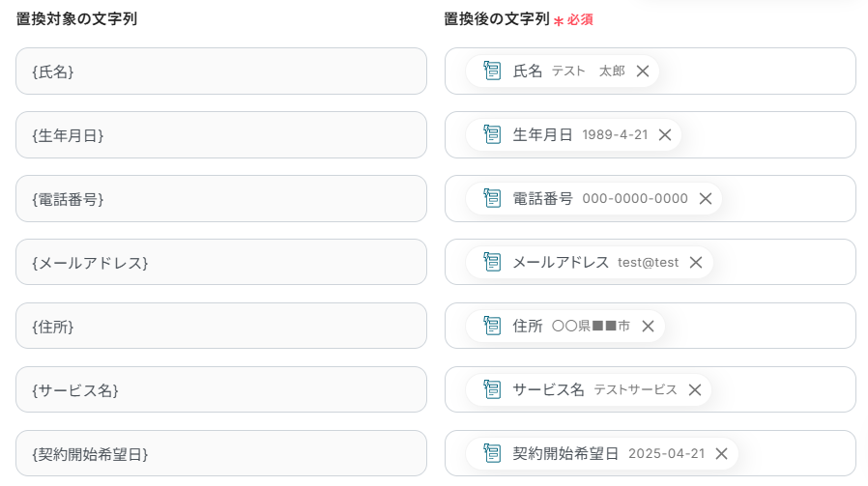Click the form icon on 契約開始希望日 chip
This screenshot has width=868, height=486.
[492, 453]
